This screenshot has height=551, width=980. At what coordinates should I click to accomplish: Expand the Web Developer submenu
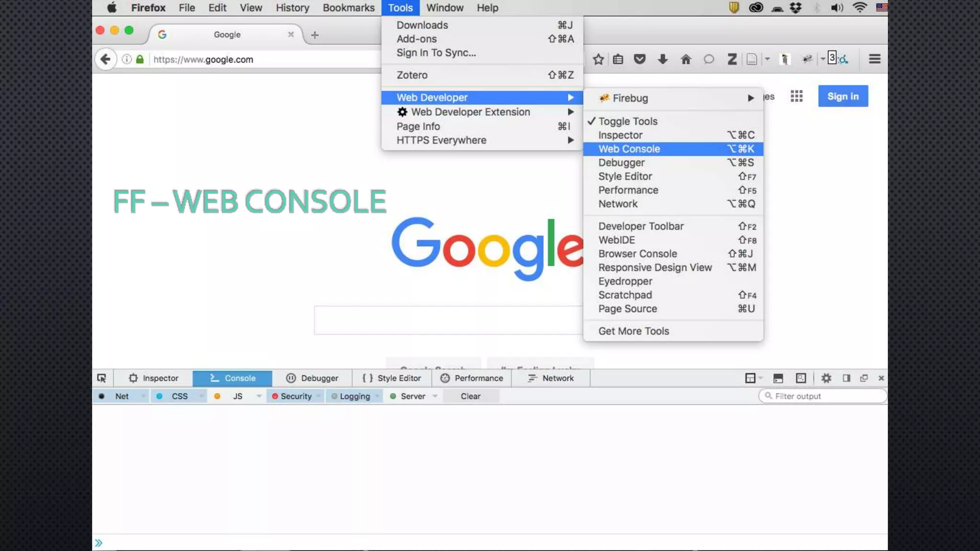click(482, 98)
